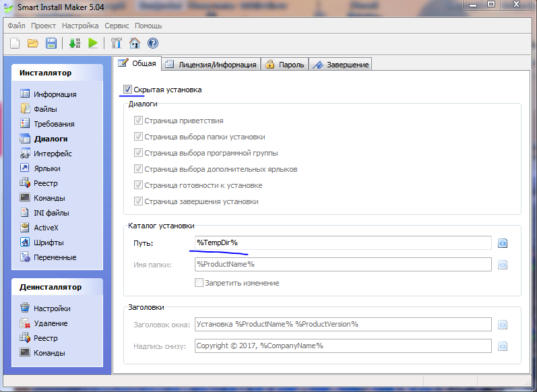Click the Open project folder icon
Viewport: 537px width, 392px height.
pyautogui.click(x=32, y=43)
